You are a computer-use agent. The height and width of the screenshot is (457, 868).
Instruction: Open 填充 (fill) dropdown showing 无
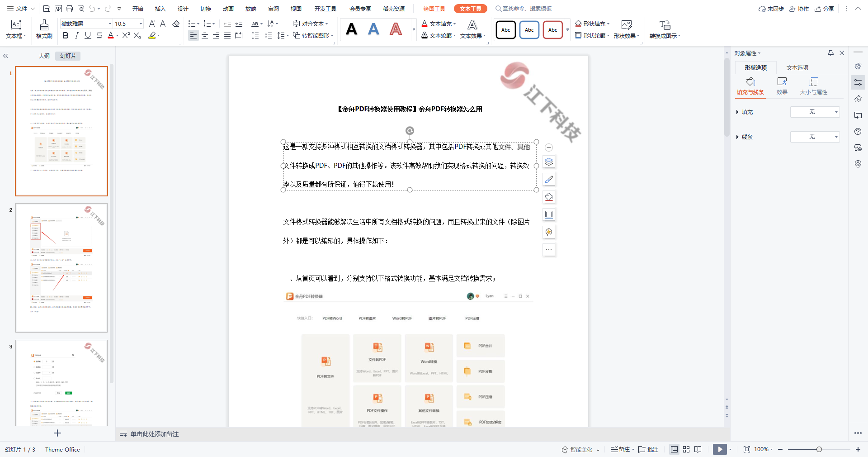click(815, 112)
